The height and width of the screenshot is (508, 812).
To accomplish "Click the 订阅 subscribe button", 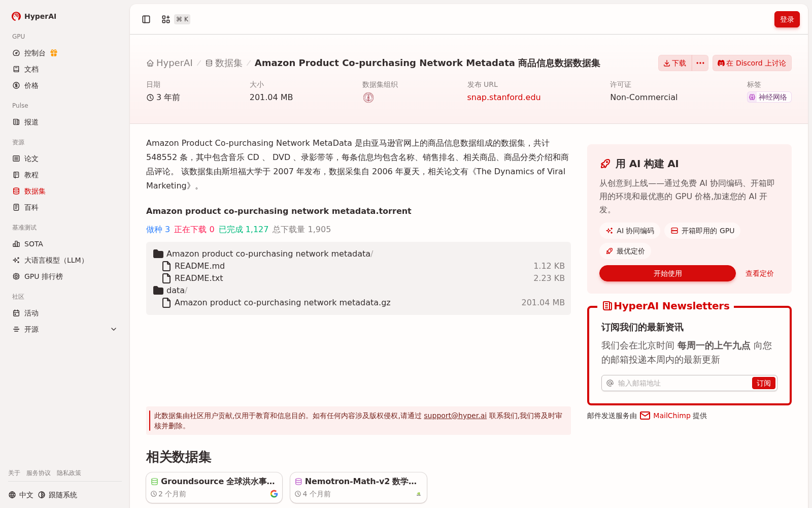I will coord(763,383).
